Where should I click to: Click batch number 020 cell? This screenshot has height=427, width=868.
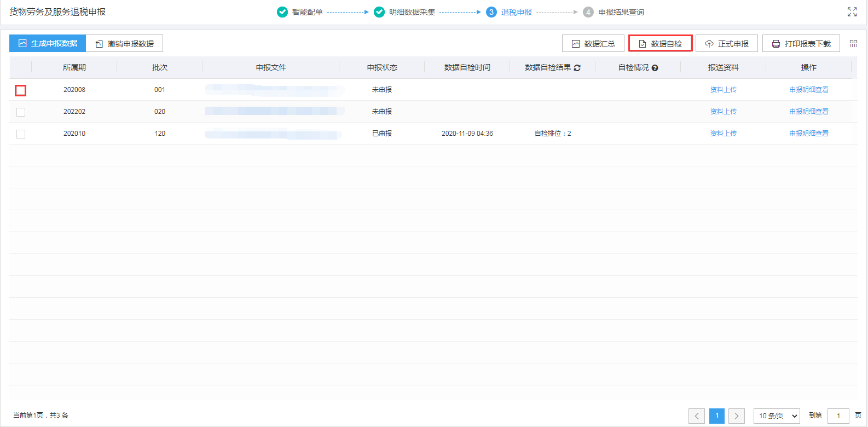coord(160,112)
